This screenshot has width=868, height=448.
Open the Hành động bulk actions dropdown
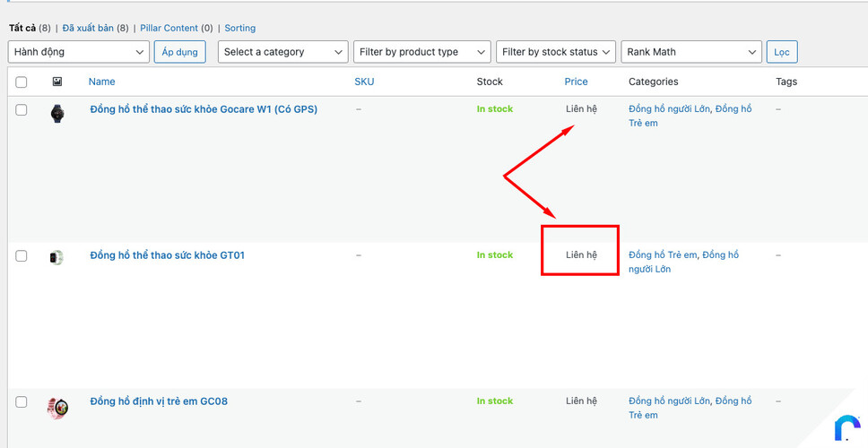78,52
